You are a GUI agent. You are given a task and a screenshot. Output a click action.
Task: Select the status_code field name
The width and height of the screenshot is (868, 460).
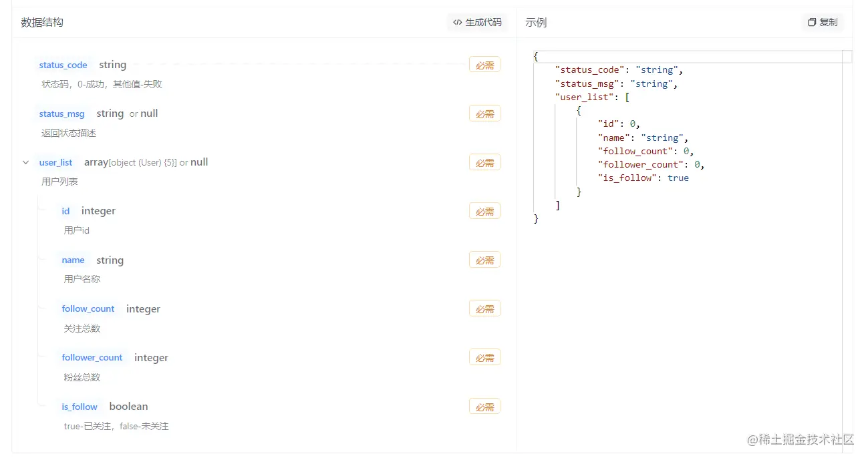(x=63, y=65)
